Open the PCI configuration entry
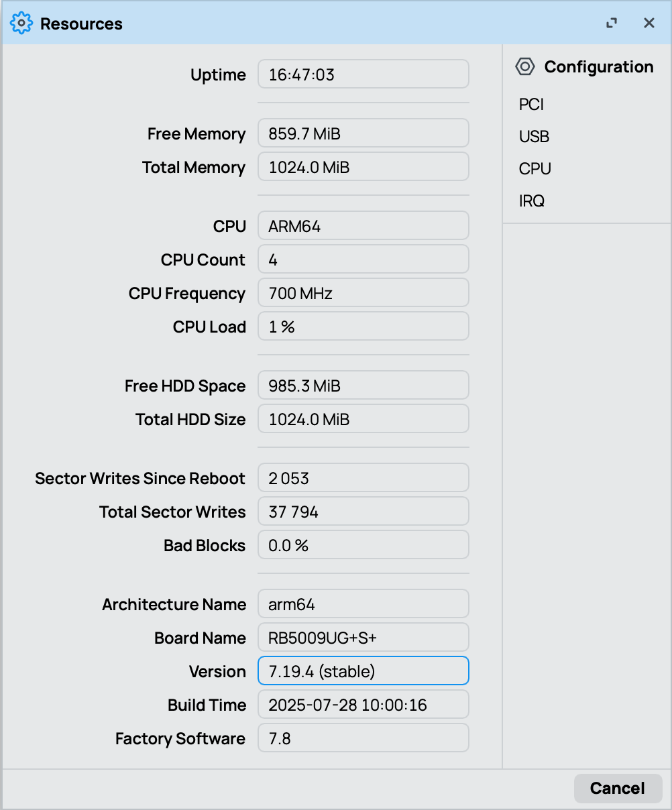The width and height of the screenshot is (672, 810). click(531, 105)
